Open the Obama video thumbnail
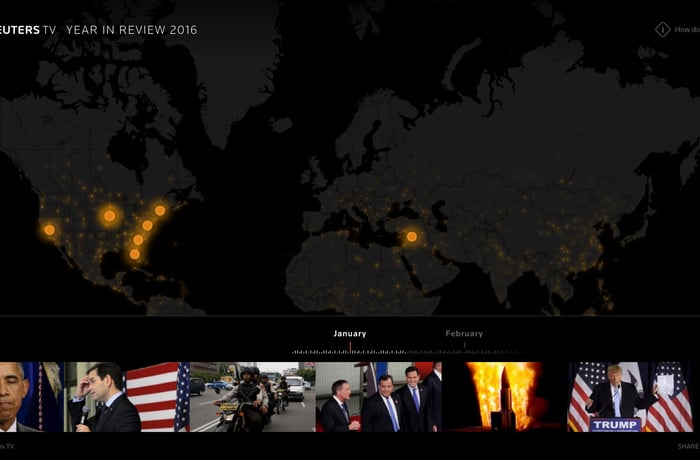The width and height of the screenshot is (700, 460). point(32,397)
